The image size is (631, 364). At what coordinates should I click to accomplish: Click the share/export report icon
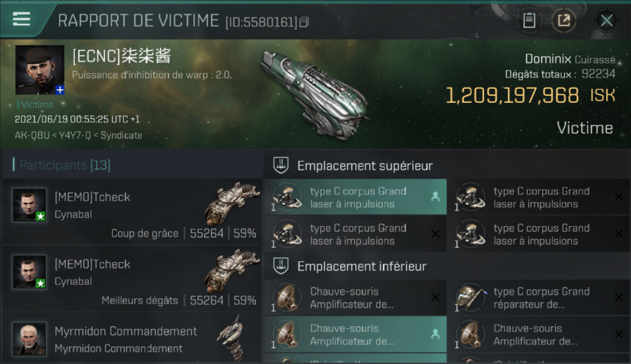pyautogui.click(x=564, y=20)
